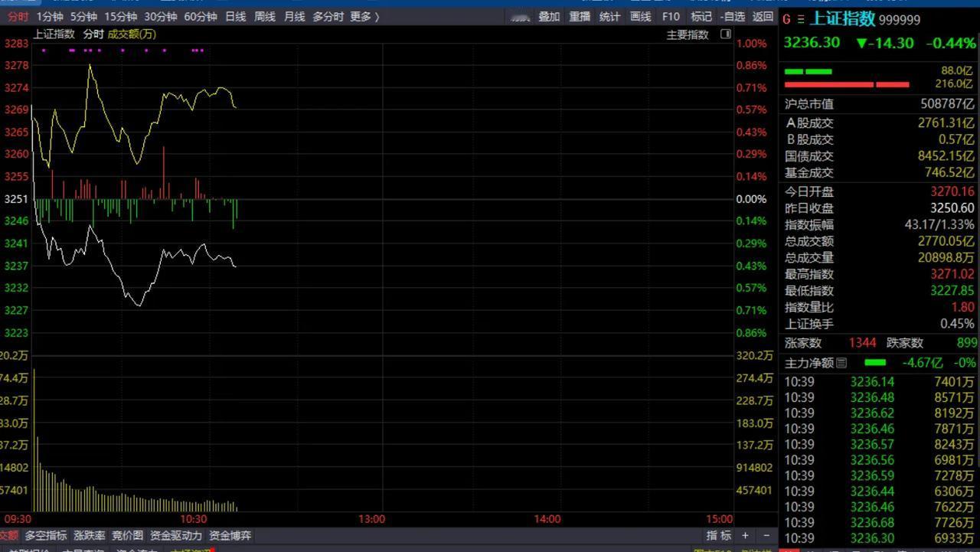
Task: Click the 14:00 time axis label
Action: [547, 519]
